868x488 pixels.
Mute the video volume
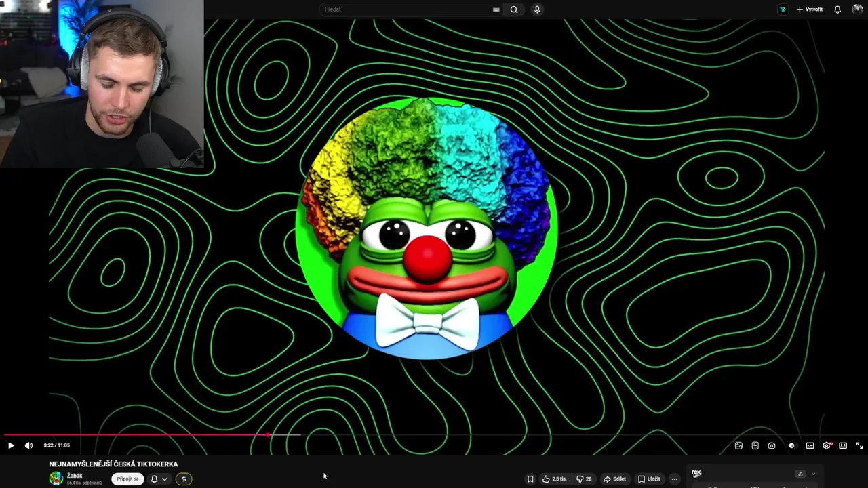(x=28, y=445)
